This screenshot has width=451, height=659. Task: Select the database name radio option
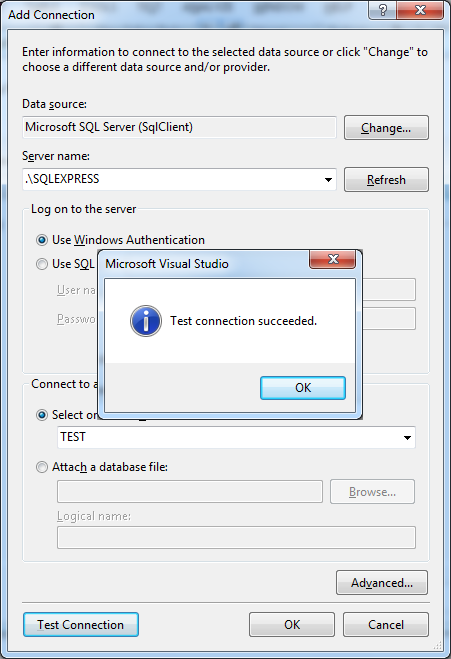click(42, 415)
